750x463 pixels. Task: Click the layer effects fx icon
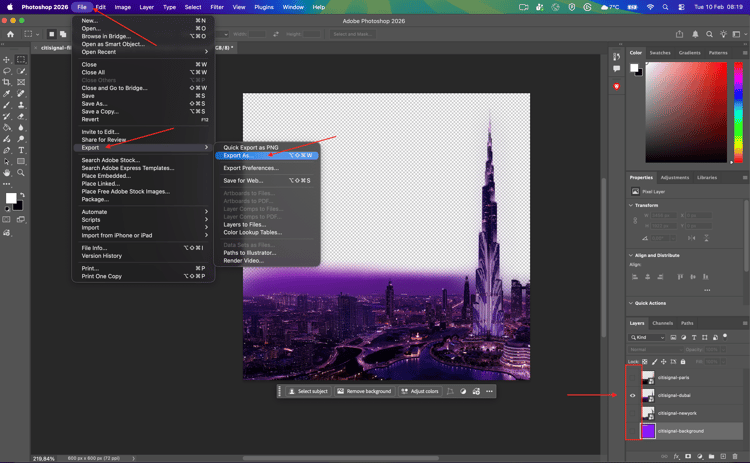click(677, 456)
